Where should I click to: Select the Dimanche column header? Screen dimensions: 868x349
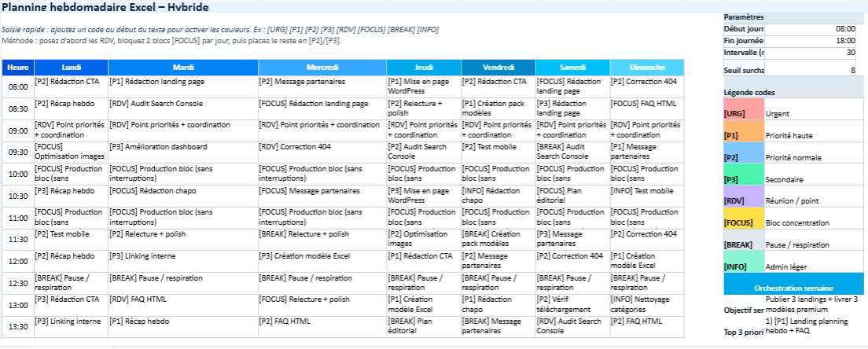pos(647,68)
